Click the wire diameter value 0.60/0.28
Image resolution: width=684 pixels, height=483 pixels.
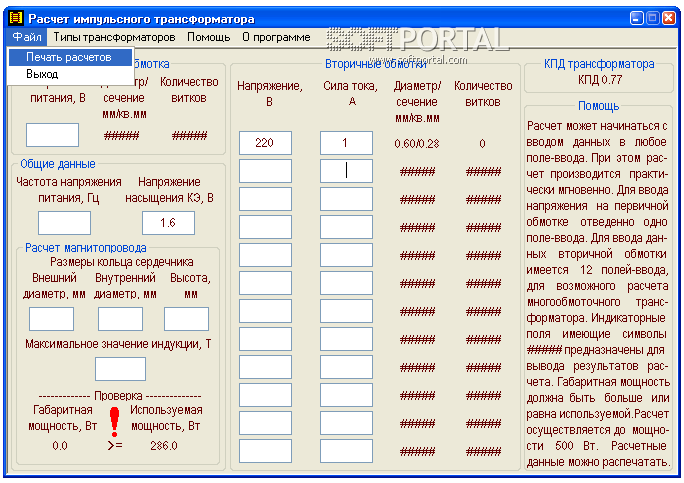(x=417, y=144)
